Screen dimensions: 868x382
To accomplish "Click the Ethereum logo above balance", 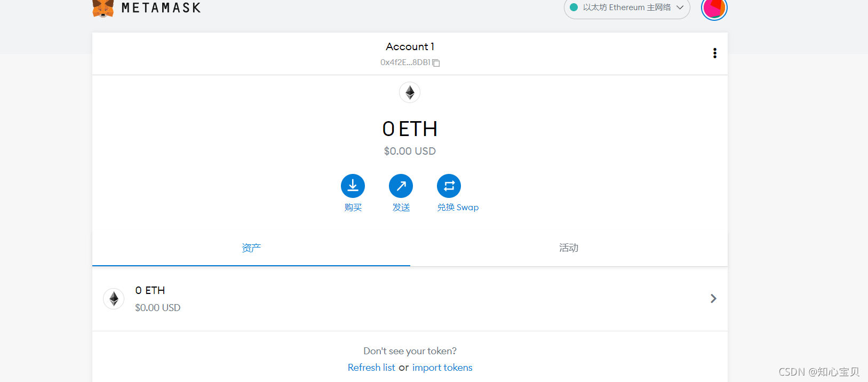I will (410, 92).
